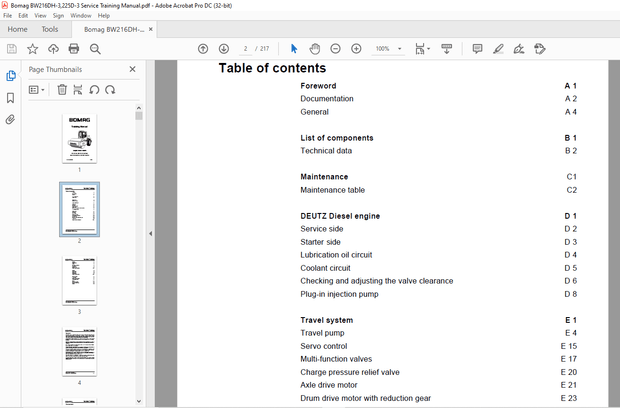Open the zoom level 100% dropdown
The width and height of the screenshot is (620, 408).
point(388,49)
